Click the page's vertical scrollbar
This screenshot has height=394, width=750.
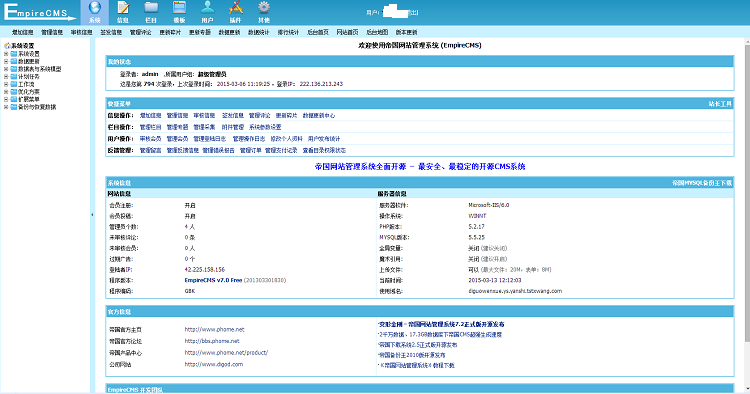point(747,215)
